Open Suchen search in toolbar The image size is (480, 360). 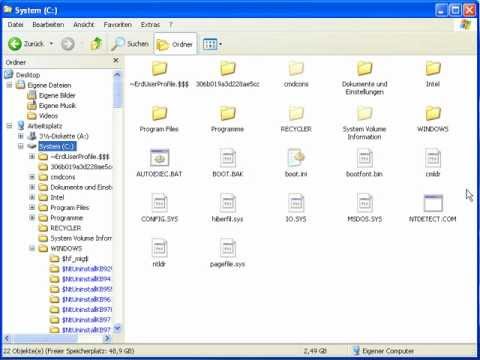pyautogui.click(x=130, y=44)
